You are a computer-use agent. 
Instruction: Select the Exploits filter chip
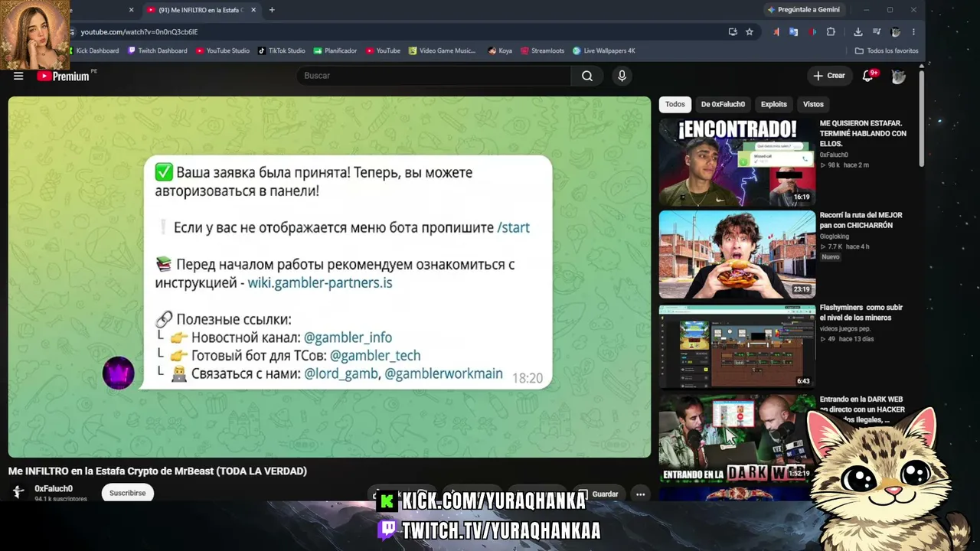tap(774, 104)
